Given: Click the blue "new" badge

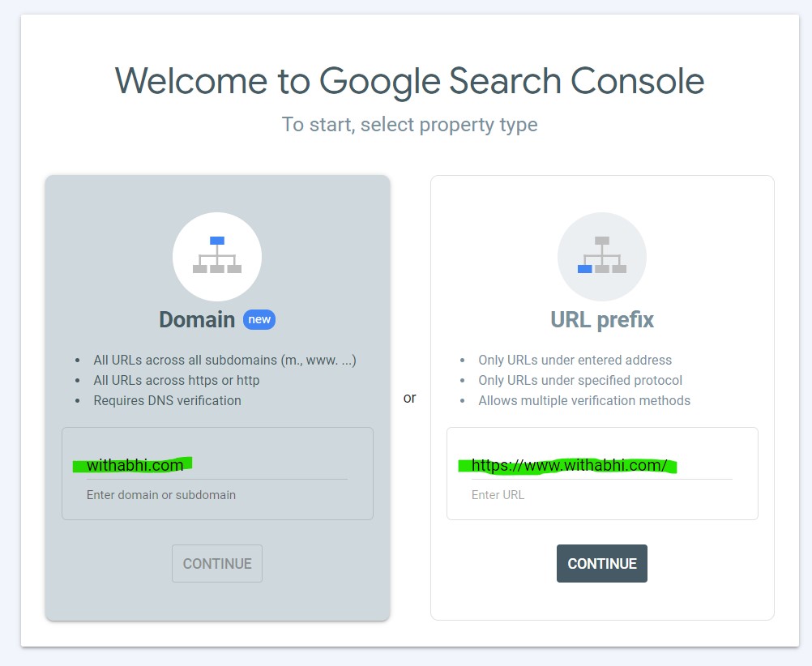Looking at the screenshot, I should pos(259,319).
